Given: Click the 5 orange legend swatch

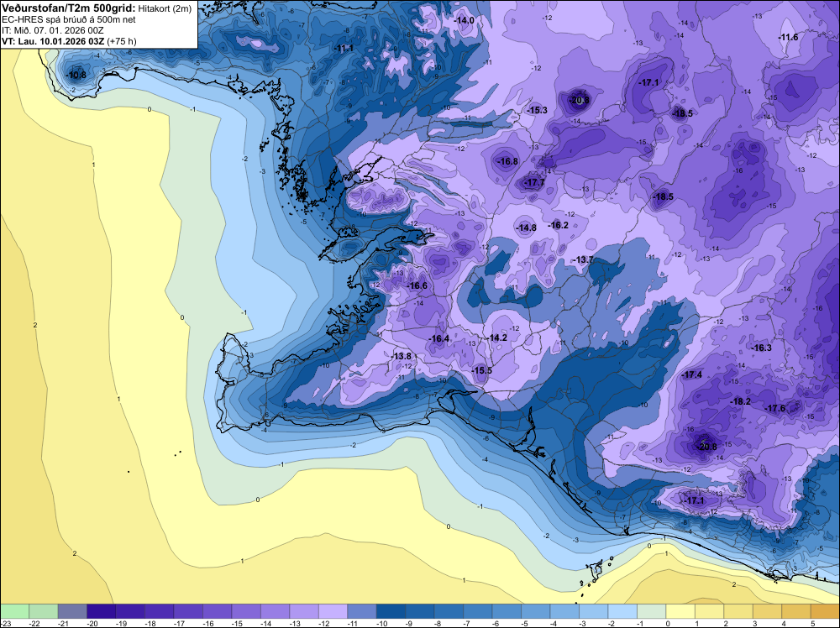Looking at the screenshot, I should click(825, 611).
